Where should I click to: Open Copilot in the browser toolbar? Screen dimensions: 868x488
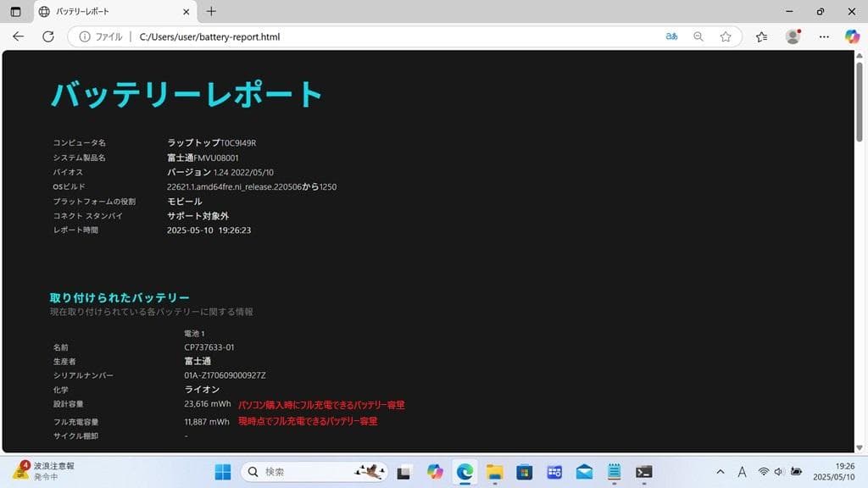pyautogui.click(x=852, y=36)
